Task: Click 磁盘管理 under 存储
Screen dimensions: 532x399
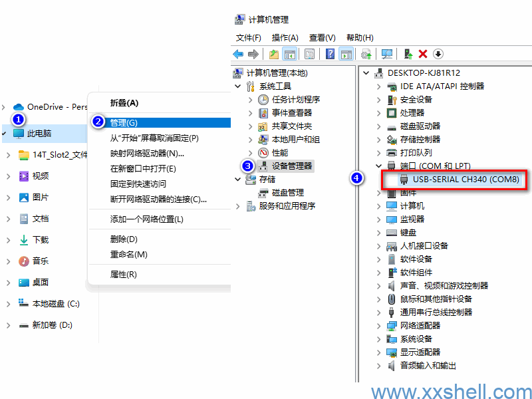Action: [x=287, y=192]
